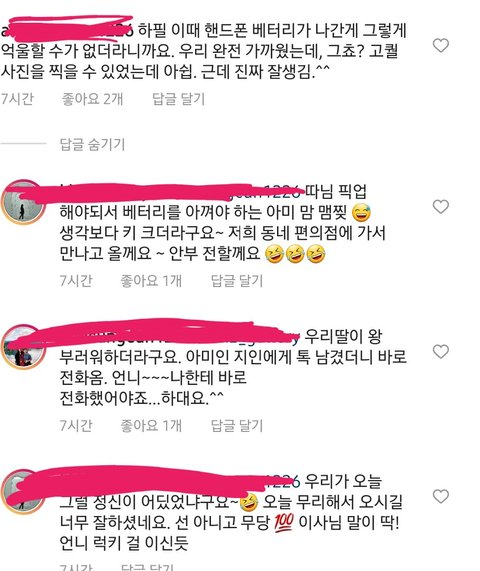
Task: Tap the redacted username on the 따님 픽업 reply
Action: coord(181,192)
